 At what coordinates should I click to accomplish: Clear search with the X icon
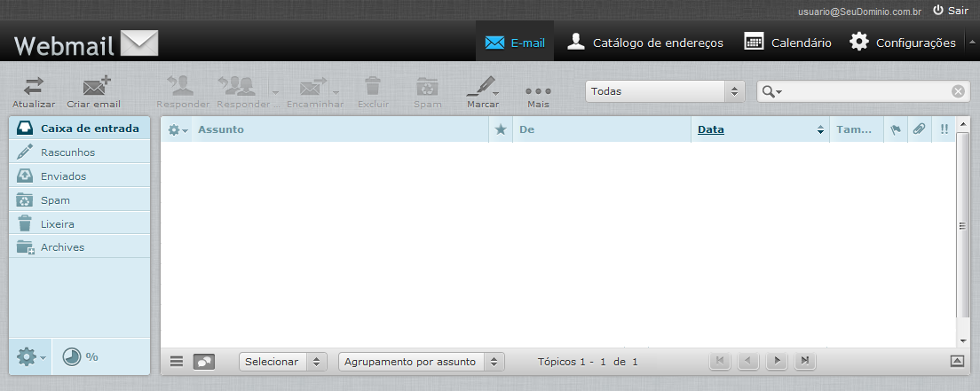click(x=958, y=91)
